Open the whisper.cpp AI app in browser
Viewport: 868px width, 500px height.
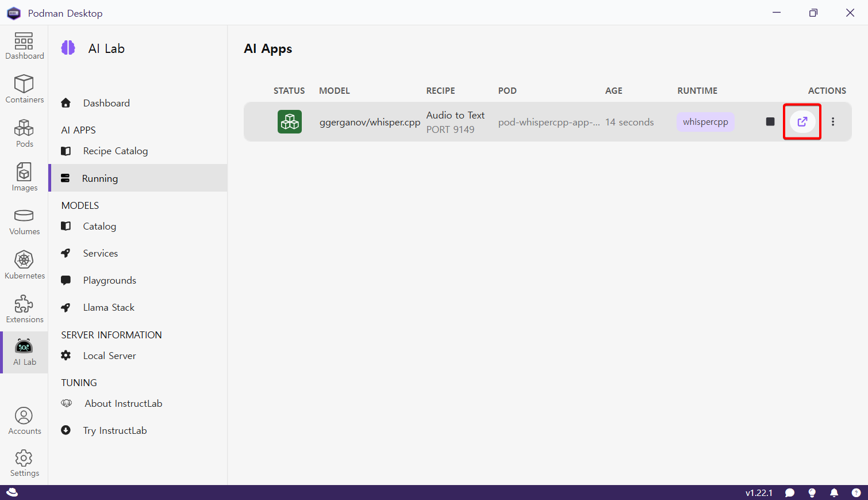point(802,121)
